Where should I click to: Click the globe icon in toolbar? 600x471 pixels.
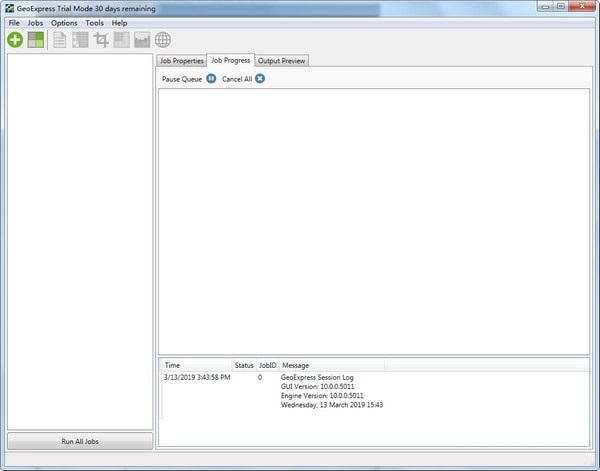pyautogui.click(x=163, y=40)
